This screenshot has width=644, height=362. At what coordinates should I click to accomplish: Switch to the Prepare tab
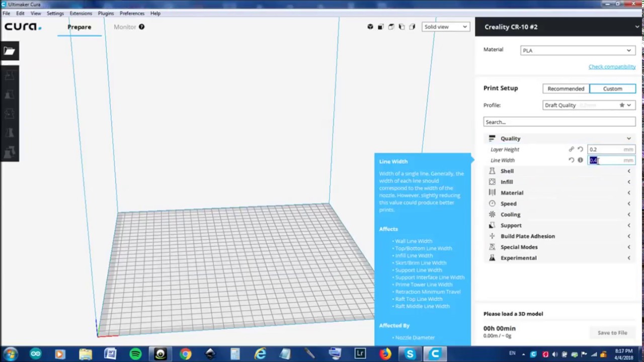point(79,27)
